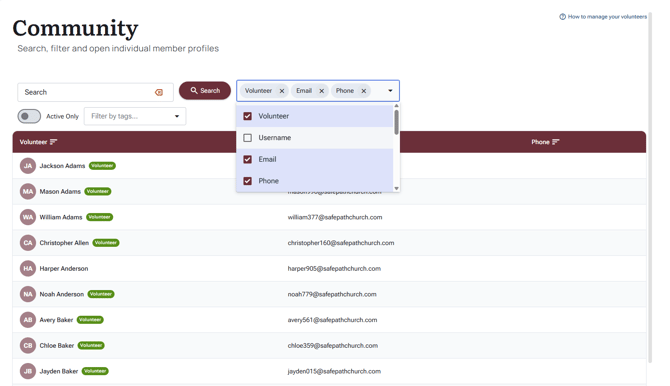Screen dimensions: 670x386
Task: Open Jayden Baker member profile
Action: 59,371
